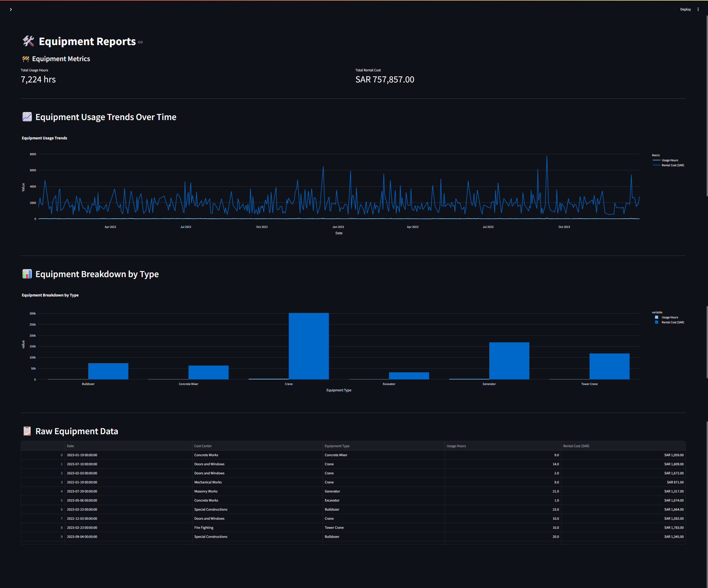The height and width of the screenshot is (588, 708).
Task: Click the line chart emoji by Usage Trends
Action: coord(27,117)
